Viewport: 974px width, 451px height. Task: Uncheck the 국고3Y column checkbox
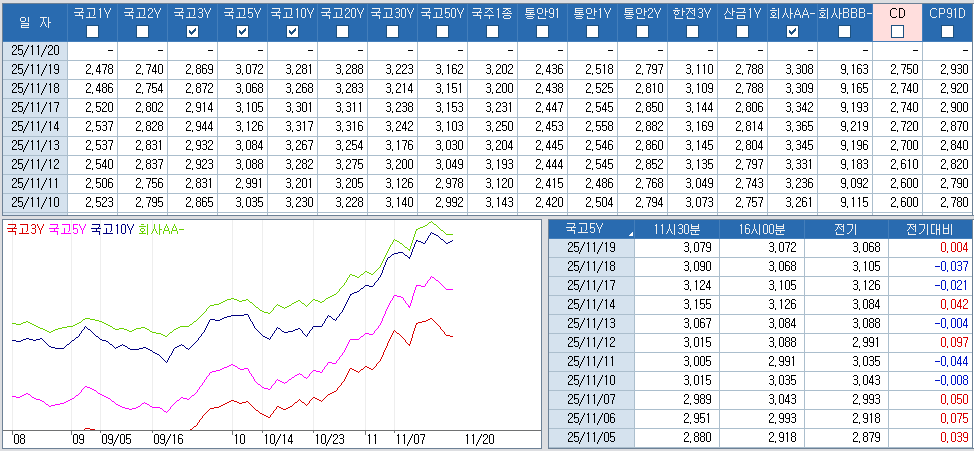click(x=192, y=32)
